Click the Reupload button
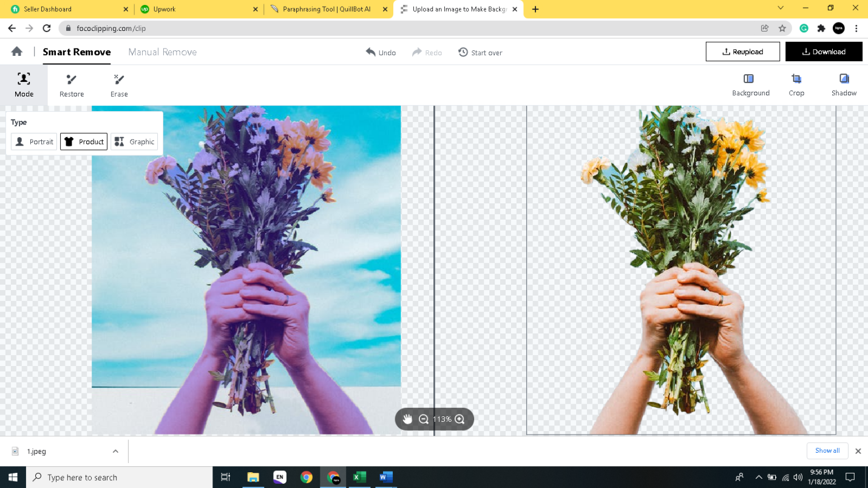This screenshot has height=488, width=868. pos(742,52)
